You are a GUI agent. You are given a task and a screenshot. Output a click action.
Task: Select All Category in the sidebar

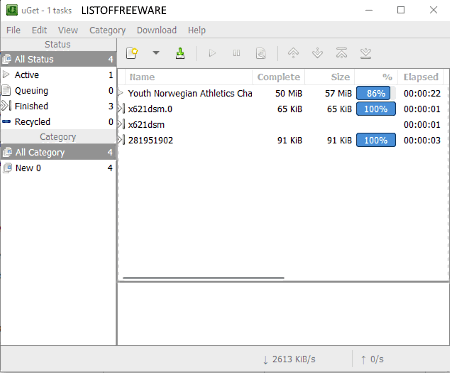coord(58,152)
